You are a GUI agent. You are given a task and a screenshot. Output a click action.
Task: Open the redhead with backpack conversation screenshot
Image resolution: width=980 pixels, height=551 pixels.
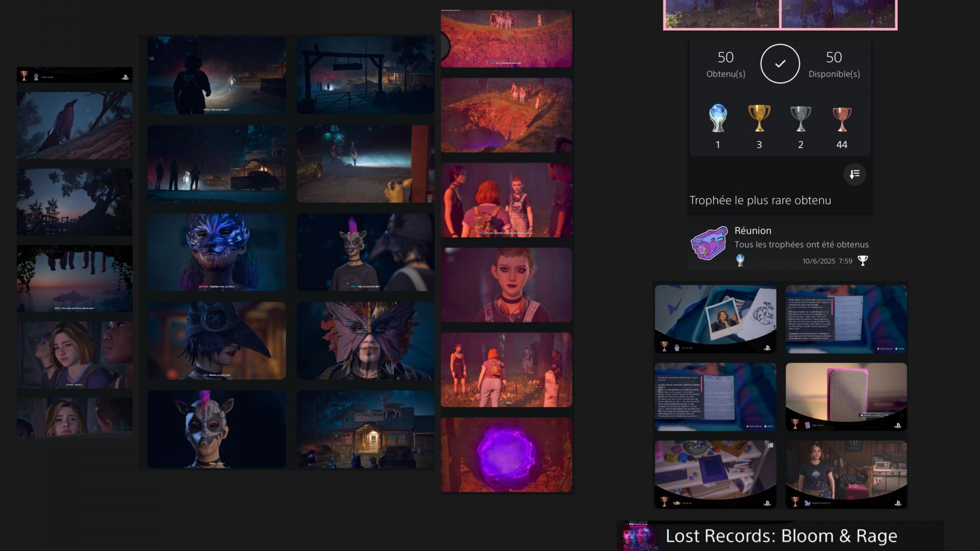(x=506, y=200)
